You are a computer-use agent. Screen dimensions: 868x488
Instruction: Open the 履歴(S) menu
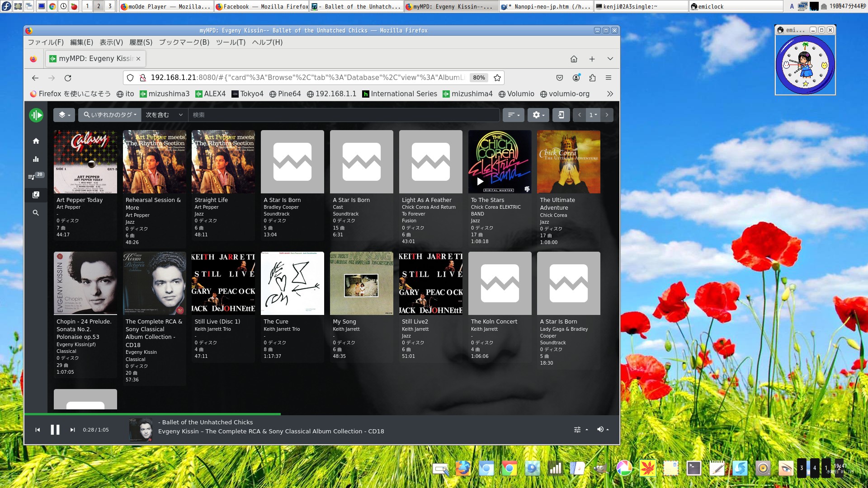[x=141, y=42]
